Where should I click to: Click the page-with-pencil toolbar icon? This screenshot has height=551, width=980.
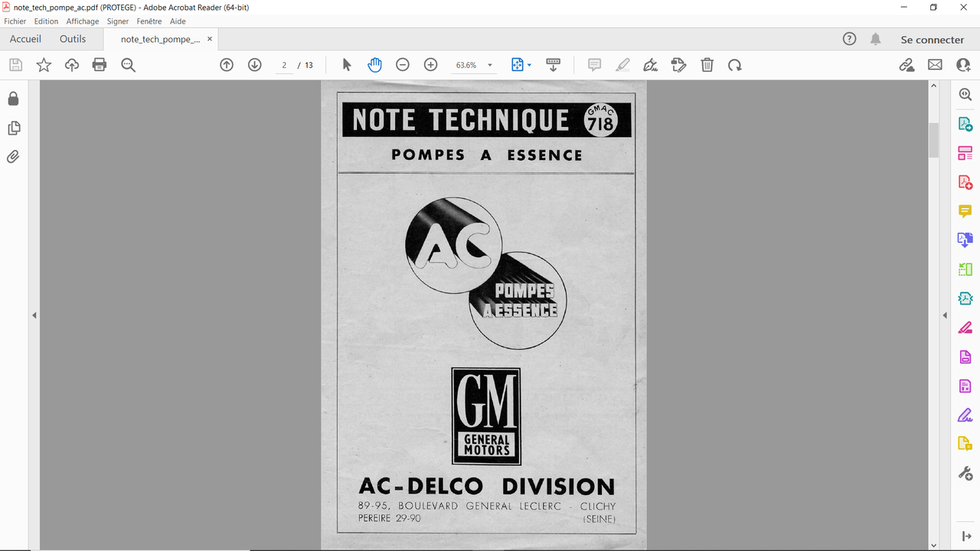[678, 65]
